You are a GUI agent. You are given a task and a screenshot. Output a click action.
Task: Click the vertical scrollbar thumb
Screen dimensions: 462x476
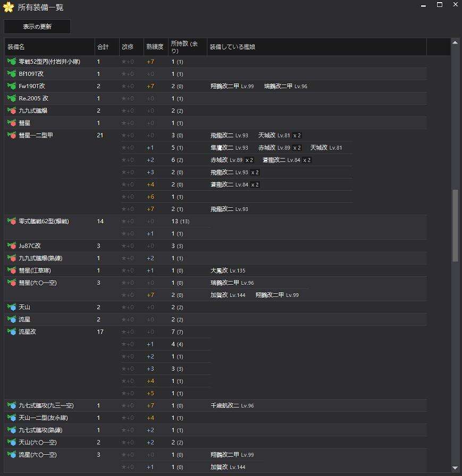455,226
